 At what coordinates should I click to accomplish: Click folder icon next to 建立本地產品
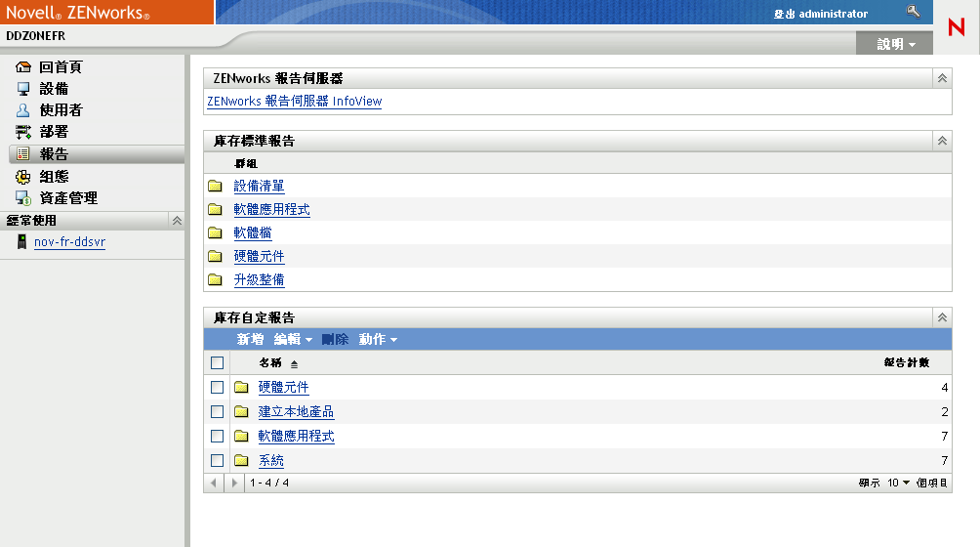[x=241, y=411]
